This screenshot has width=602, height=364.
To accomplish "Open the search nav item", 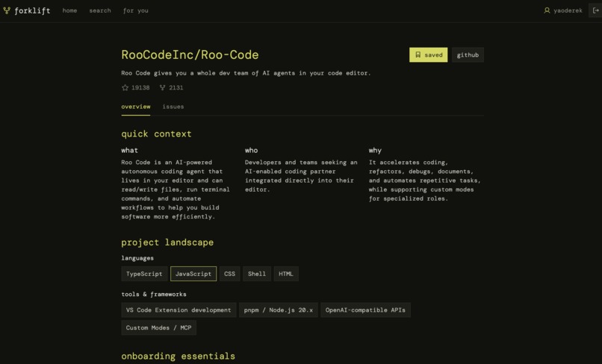I will (100, 10).
